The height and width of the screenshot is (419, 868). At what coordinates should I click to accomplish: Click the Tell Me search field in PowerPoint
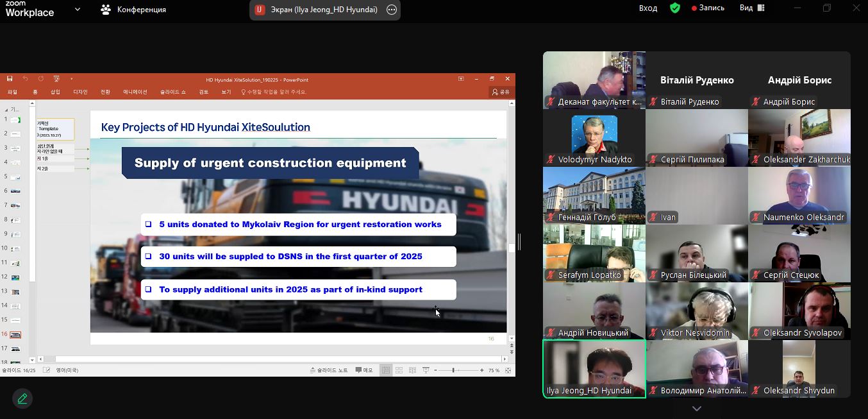click(x=274, y=92)
